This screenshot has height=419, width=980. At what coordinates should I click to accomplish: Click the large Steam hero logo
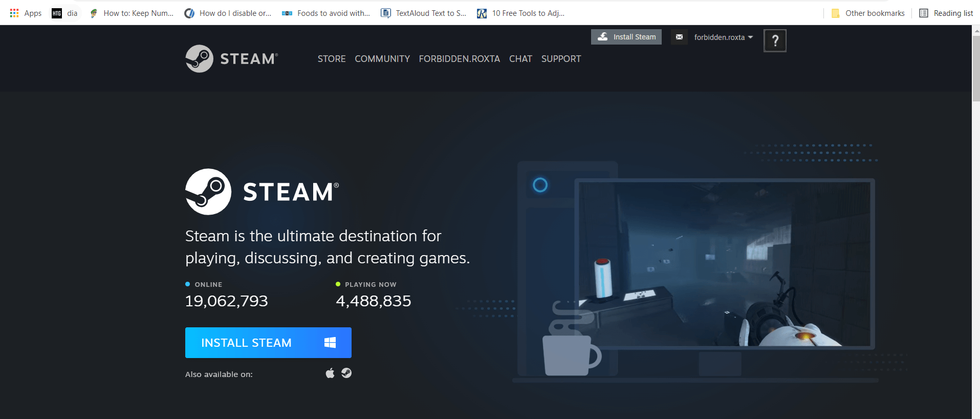click(x=262, y=192)
